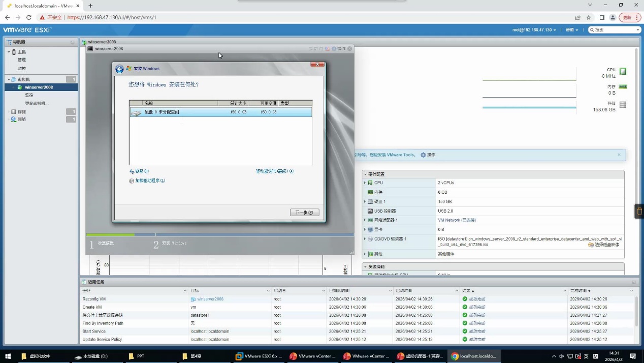Click the Networking (网络) icon in navigator

pos(14,119)
